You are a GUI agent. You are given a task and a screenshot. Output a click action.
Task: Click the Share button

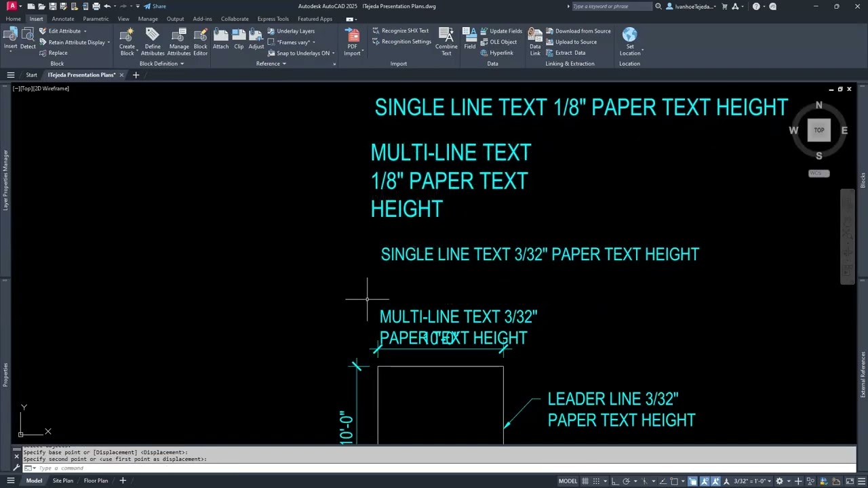click(x=155, y=6)
